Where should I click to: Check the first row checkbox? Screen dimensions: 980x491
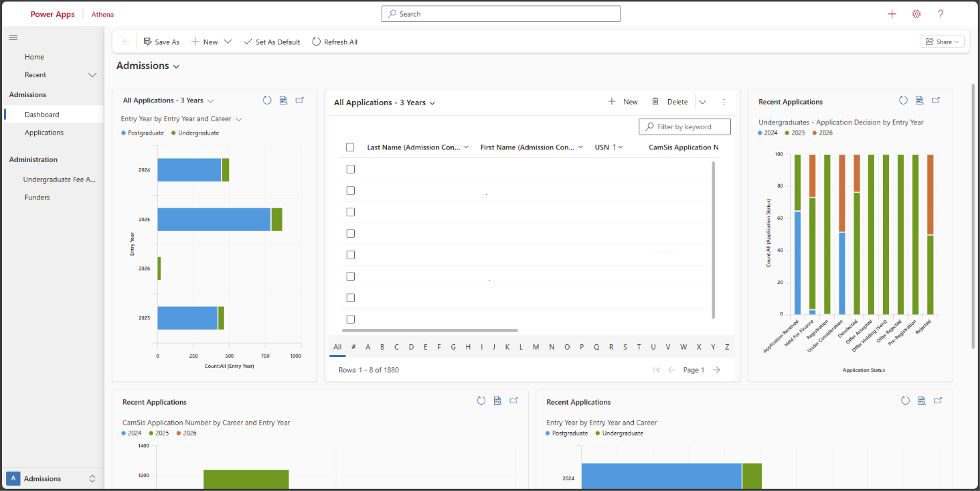pyautogui.click(x=350, y=169)
